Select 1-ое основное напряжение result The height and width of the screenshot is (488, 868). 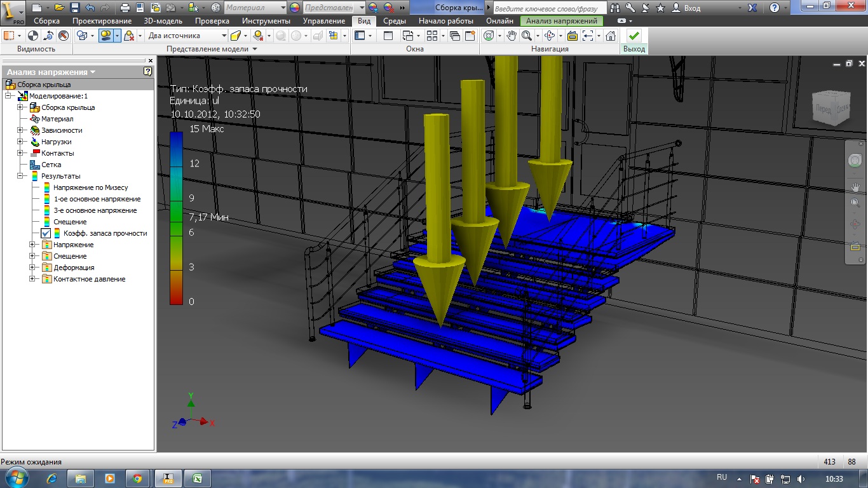point(97,199)
